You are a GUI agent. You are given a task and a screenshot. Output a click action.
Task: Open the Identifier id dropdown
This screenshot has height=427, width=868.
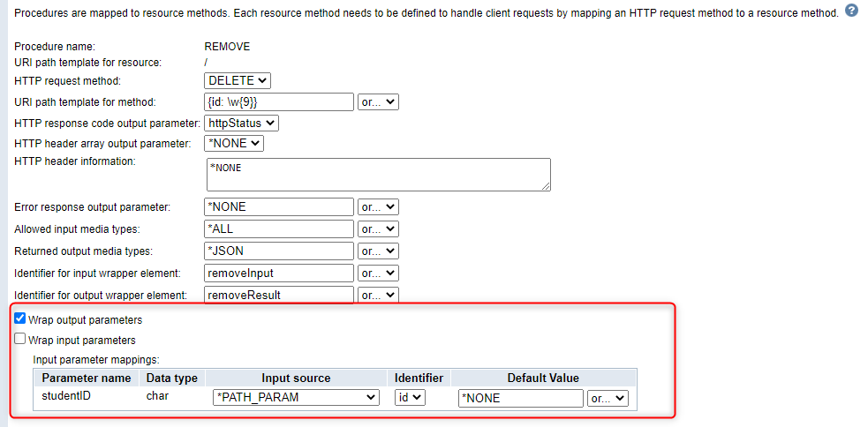tap(410, 398)
